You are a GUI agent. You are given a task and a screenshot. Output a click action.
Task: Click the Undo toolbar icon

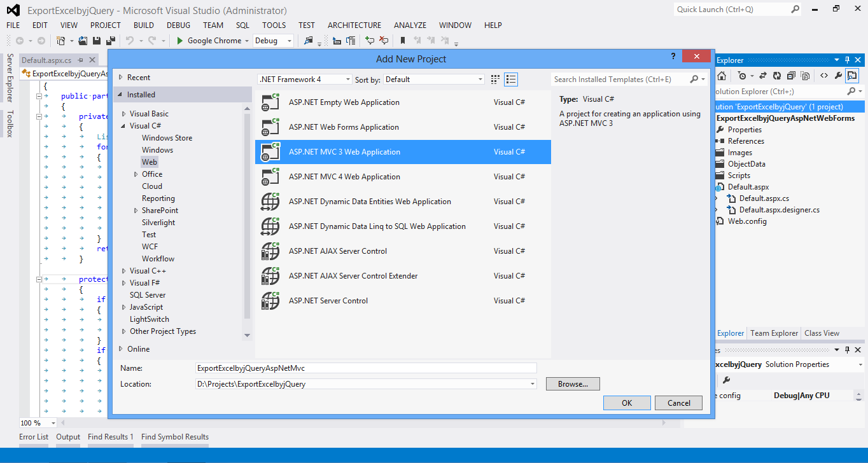click(x=129, y=41)
